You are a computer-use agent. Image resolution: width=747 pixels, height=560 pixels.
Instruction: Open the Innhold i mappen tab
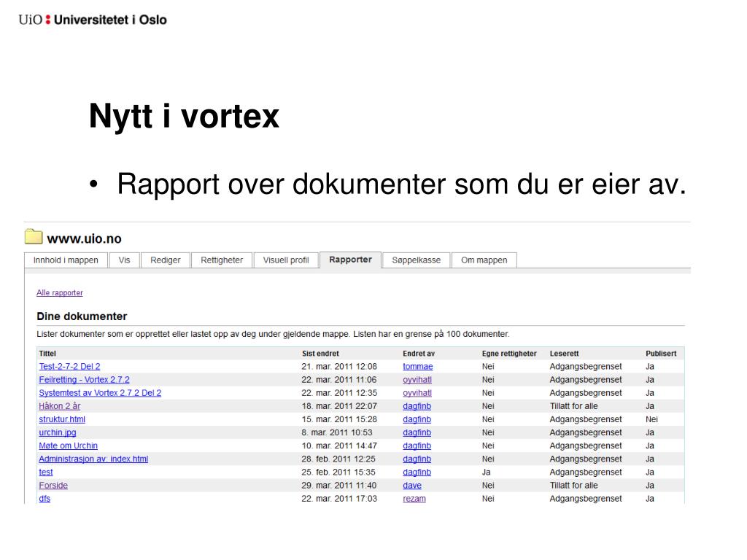point(66,260)
